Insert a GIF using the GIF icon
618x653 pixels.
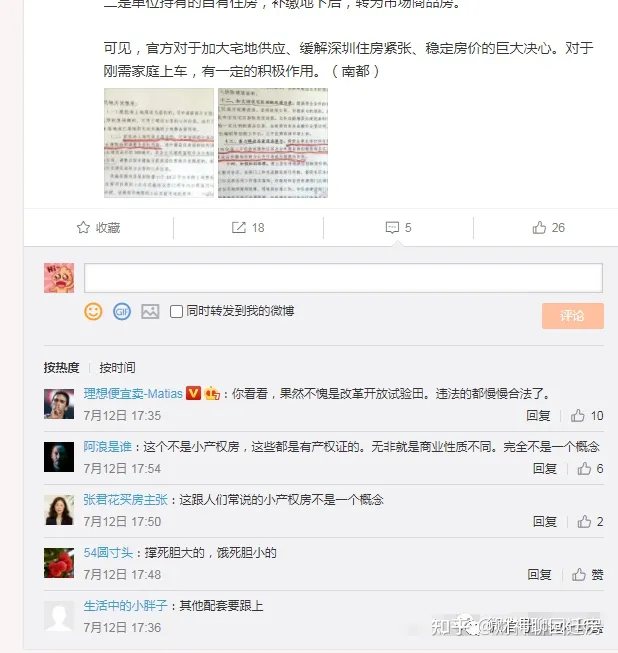point(122,312)
